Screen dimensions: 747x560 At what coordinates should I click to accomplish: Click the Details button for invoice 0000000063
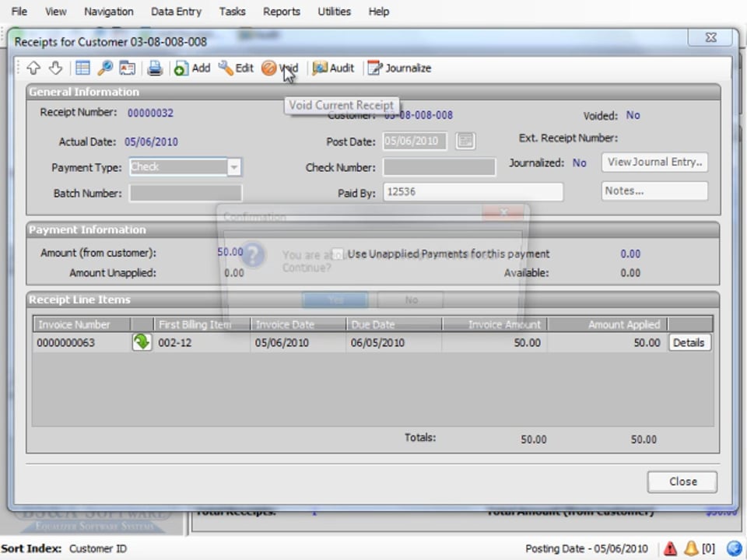click(689, 342)
